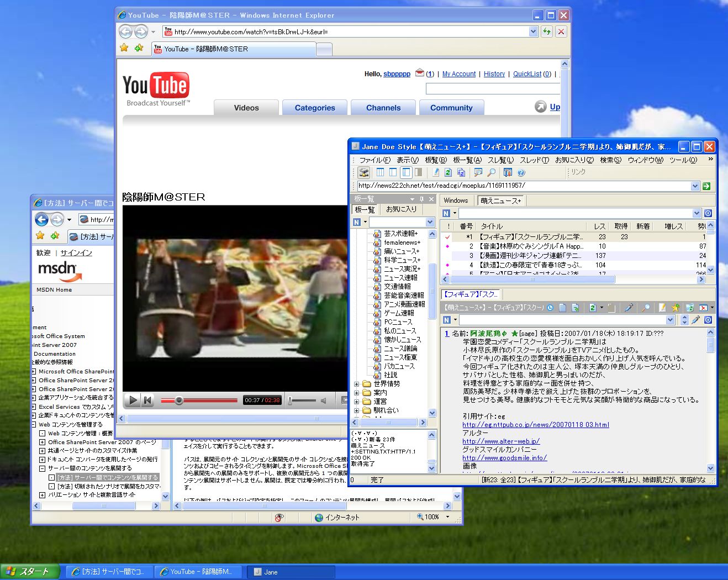
Task: Click サインイン link in MSDN window
Action: pos(76,252)
